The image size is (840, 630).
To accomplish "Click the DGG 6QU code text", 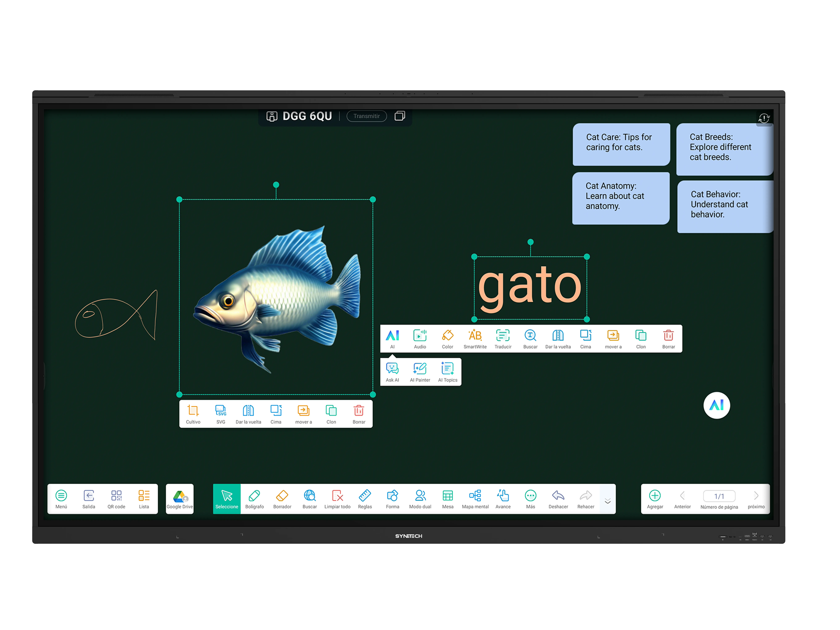I will pyautogui.click(x=307, y=116).
